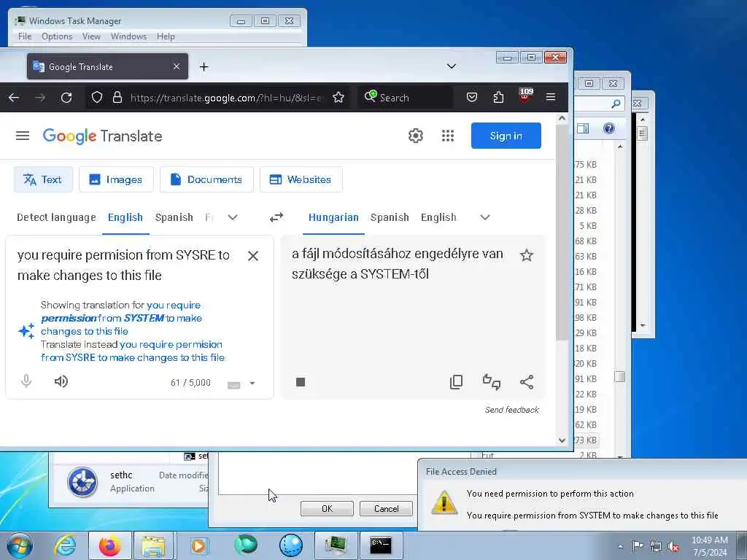Open Command Prompt from taskbar
This screenshot has height=560, width=747.
(x=381, y=545)
